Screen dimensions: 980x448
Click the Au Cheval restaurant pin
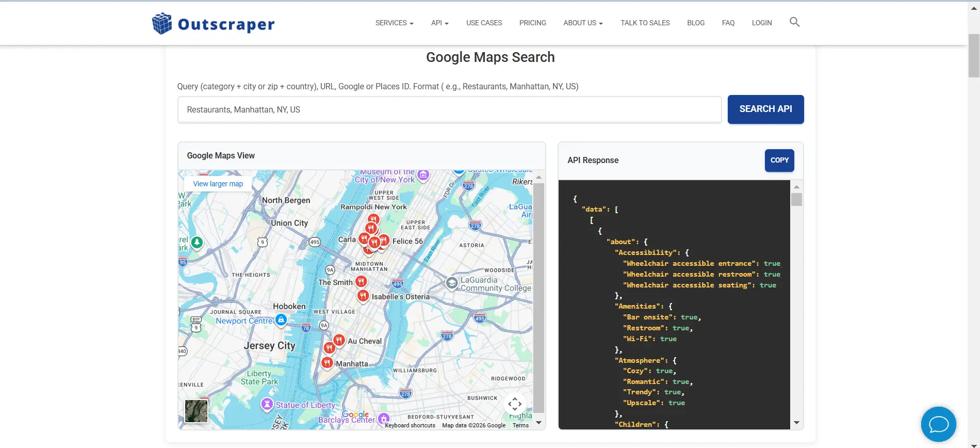[x=339, y=340]
